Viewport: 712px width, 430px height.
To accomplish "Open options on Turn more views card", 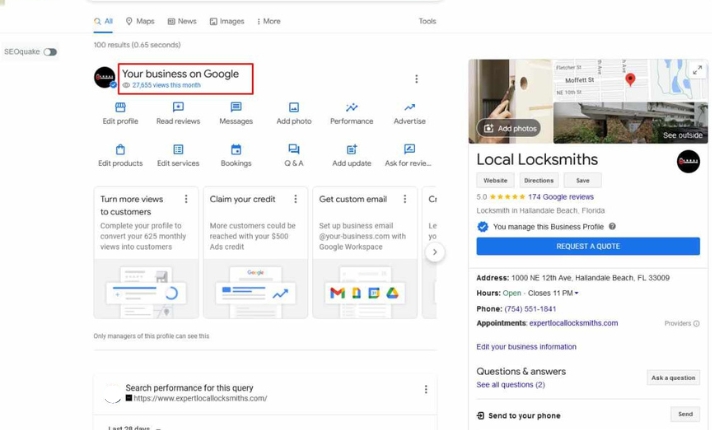I will coord(186,199).
